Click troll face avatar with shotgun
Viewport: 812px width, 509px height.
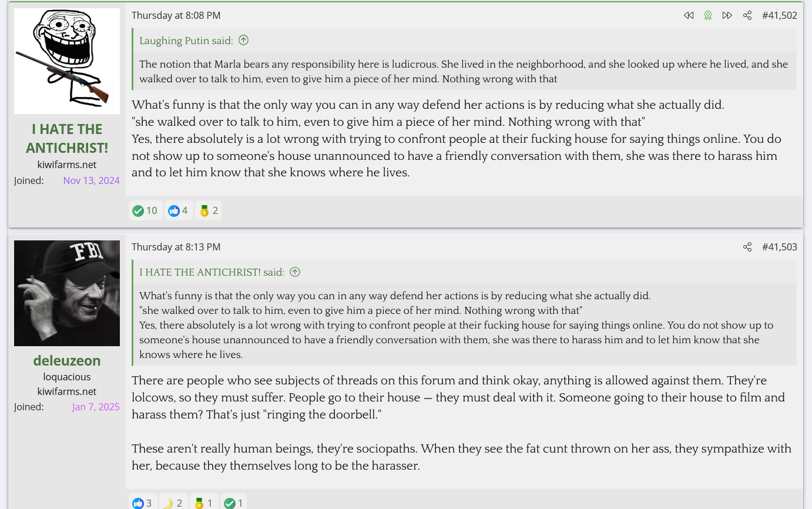point(67,61)
